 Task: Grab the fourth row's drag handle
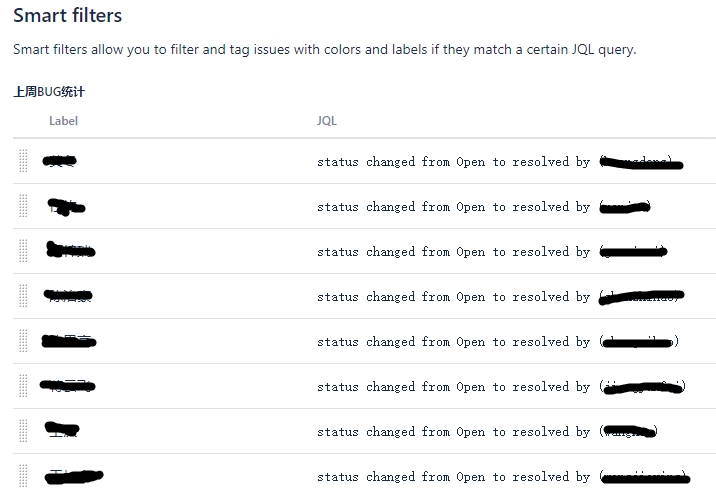tap(23, 296)
